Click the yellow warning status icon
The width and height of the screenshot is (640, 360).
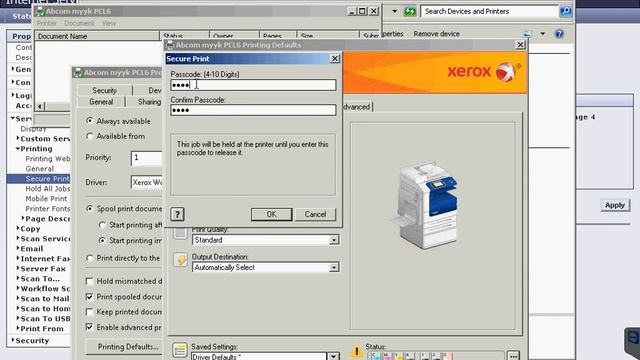point(356,351)
